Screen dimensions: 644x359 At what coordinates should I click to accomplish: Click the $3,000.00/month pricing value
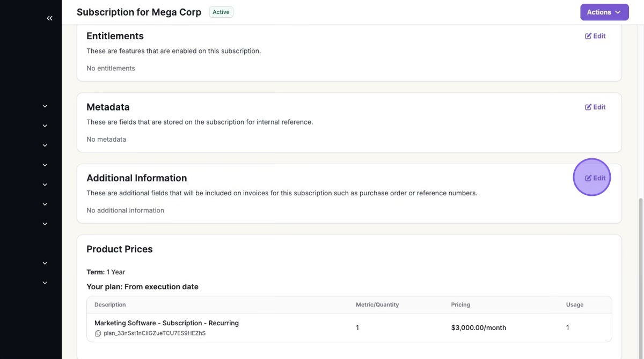click(x=478, y=328)
